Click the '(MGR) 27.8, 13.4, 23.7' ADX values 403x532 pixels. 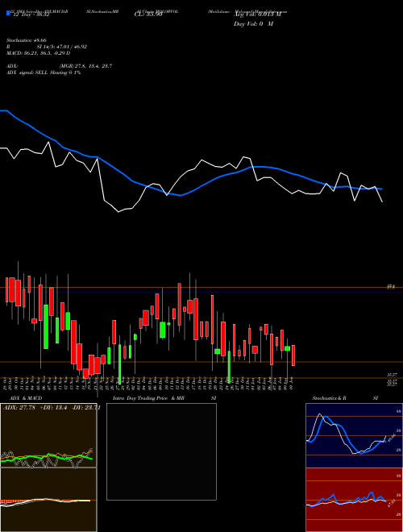pos(85,66)
